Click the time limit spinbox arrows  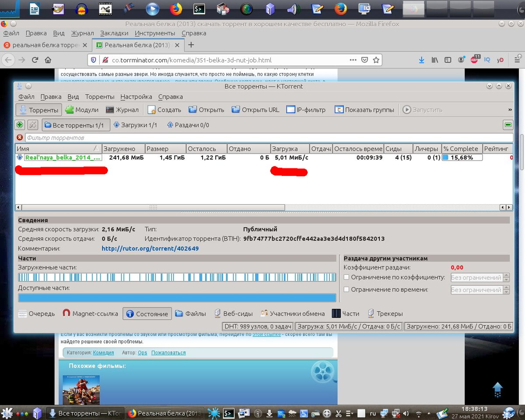(507, 290)
